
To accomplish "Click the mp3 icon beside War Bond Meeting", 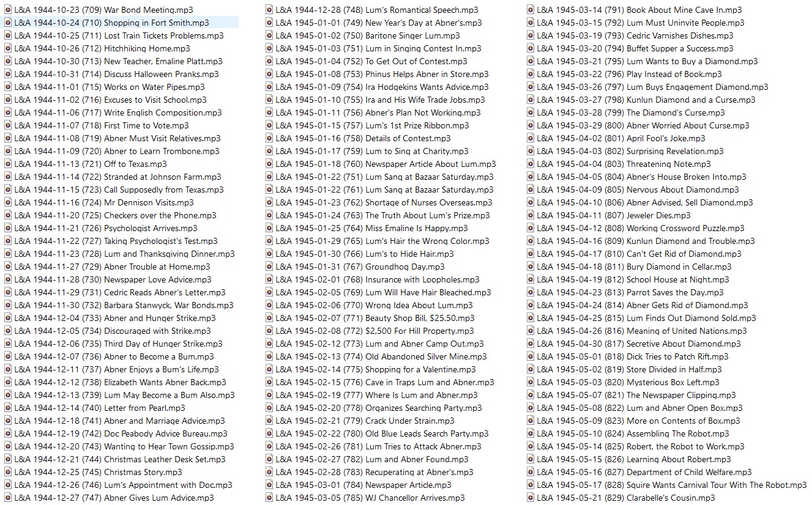I will pyautogui.click(x=8, y=10).
